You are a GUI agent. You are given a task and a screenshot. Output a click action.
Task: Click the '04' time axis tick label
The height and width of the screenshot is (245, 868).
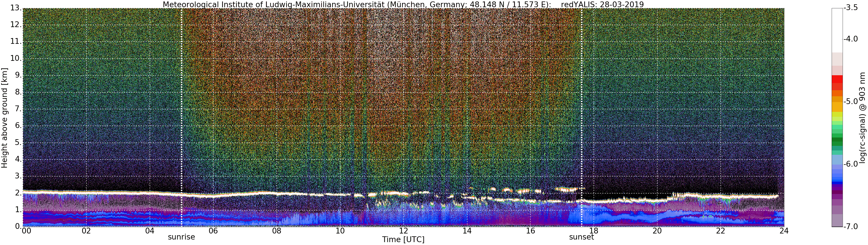(150, 231)
